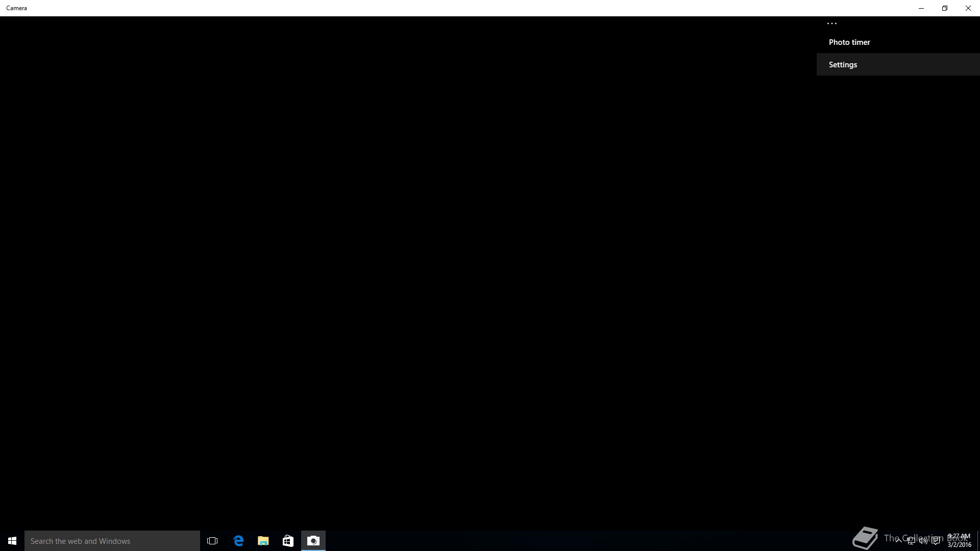Click the Camera app taskbar icon
The image size is (980, 551).
pos(313,541)
